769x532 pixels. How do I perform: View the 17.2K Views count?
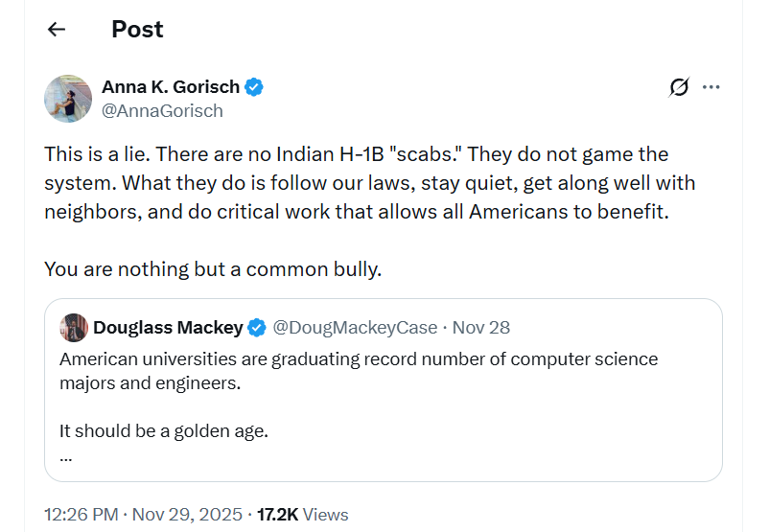tap(302, 515)
